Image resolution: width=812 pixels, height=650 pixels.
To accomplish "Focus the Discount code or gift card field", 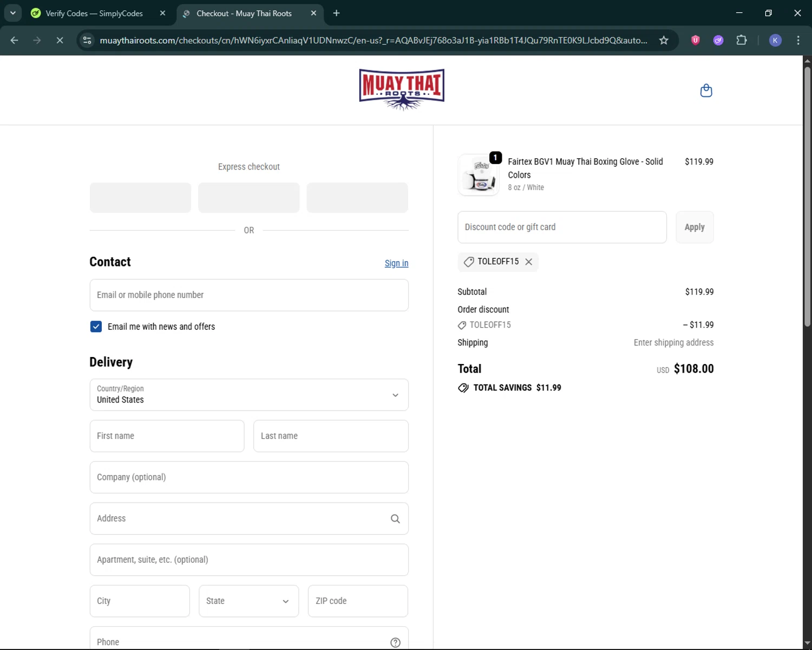I will tap(562, 227).
